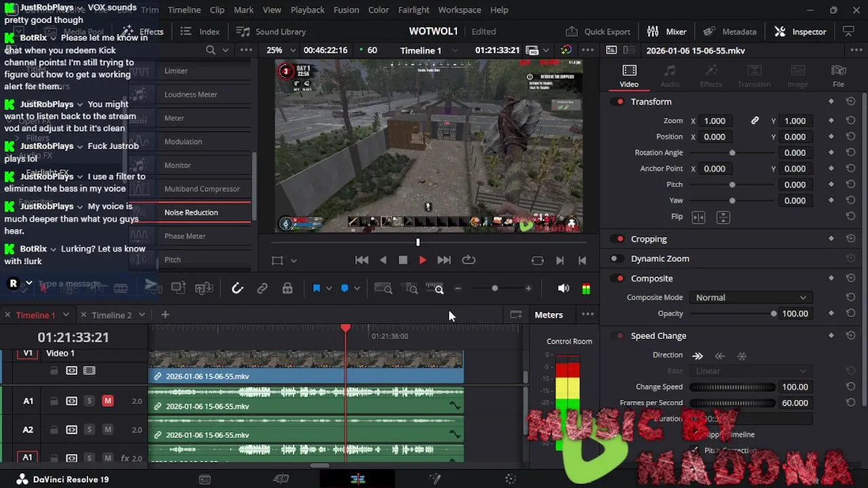Switch to Inspector File tab
This screenshot has height=488, width=868.
839,76
